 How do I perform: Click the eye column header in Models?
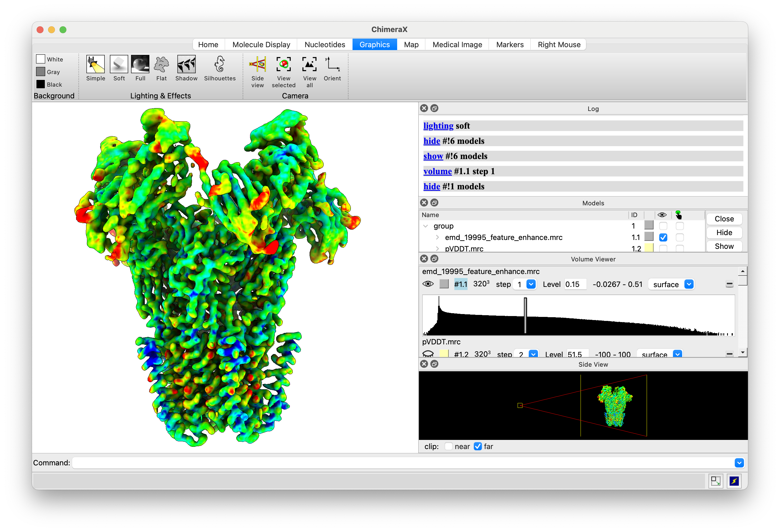(662, 215)
